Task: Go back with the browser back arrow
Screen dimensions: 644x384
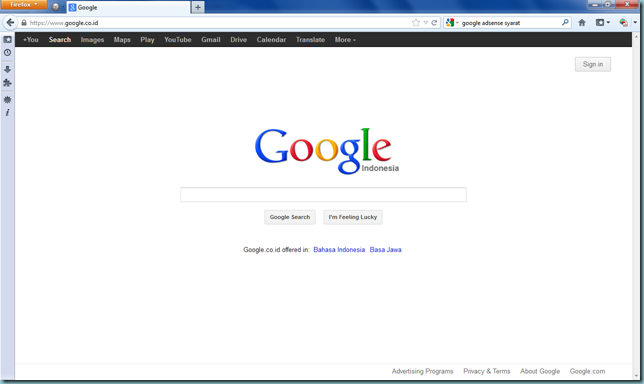Action: coord(10,23)
